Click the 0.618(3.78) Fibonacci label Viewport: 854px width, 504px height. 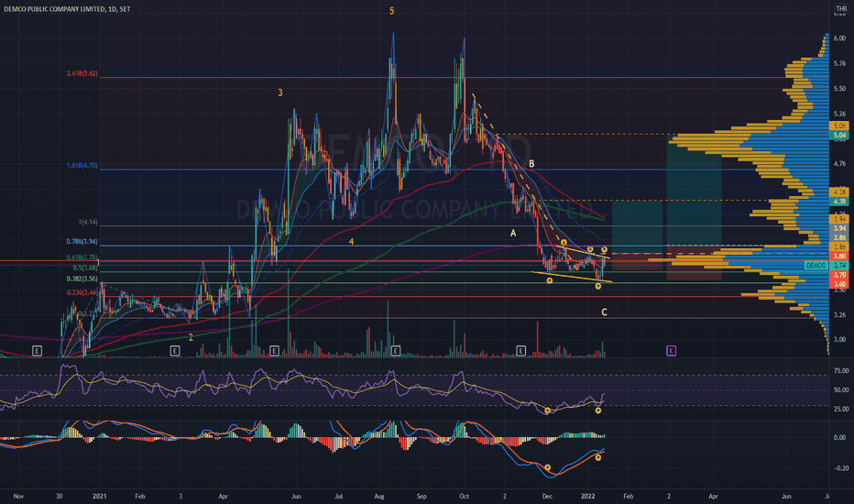[x=82, y=257]
